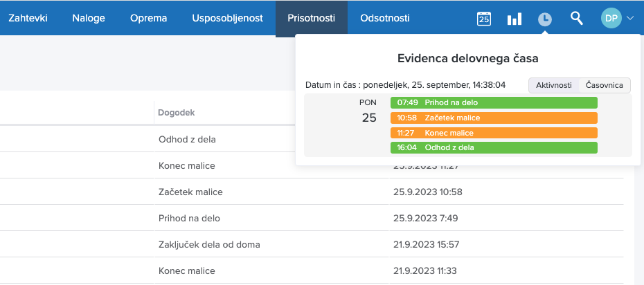644x285 pixels.
Task: Open search with the magnifier icon
Action: 576,18
